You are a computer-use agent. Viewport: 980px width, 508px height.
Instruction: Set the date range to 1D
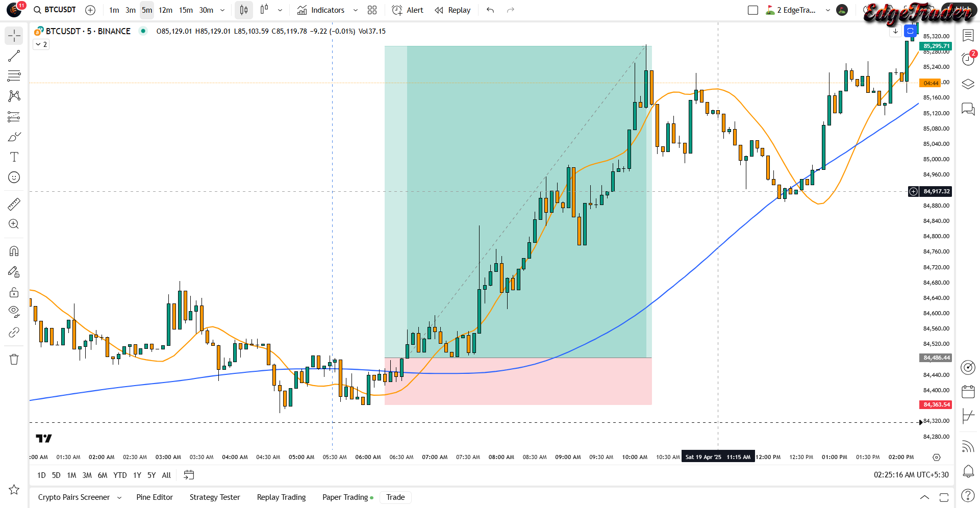pos(41,475)
